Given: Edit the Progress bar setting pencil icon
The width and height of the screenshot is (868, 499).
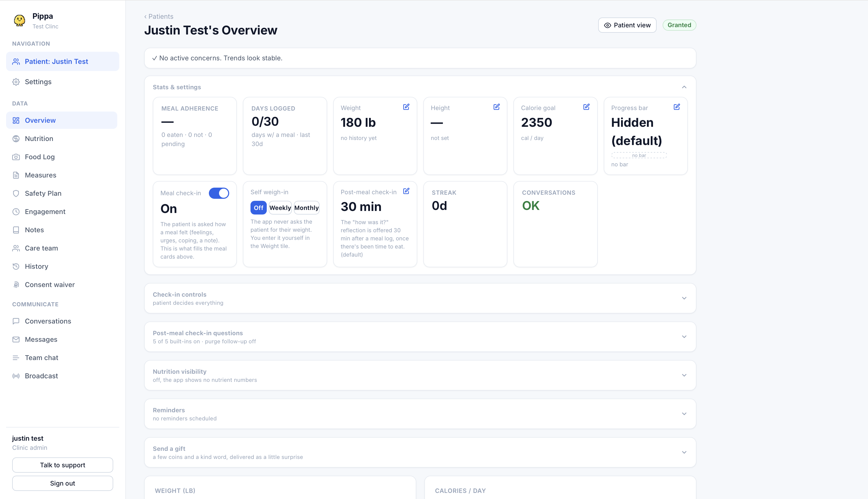Looking at the screenshot, I should tap(677, 107).
